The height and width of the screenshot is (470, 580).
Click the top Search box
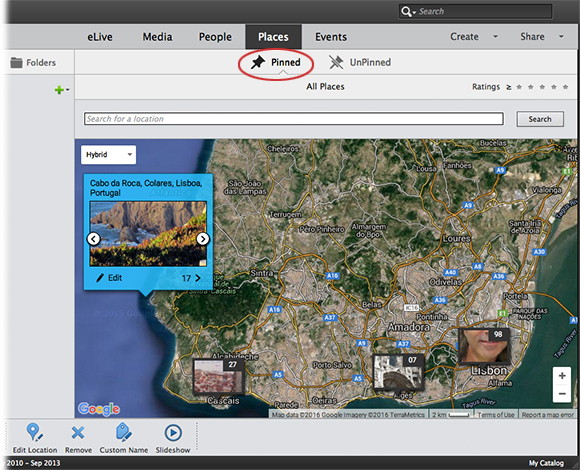(476, 11)
